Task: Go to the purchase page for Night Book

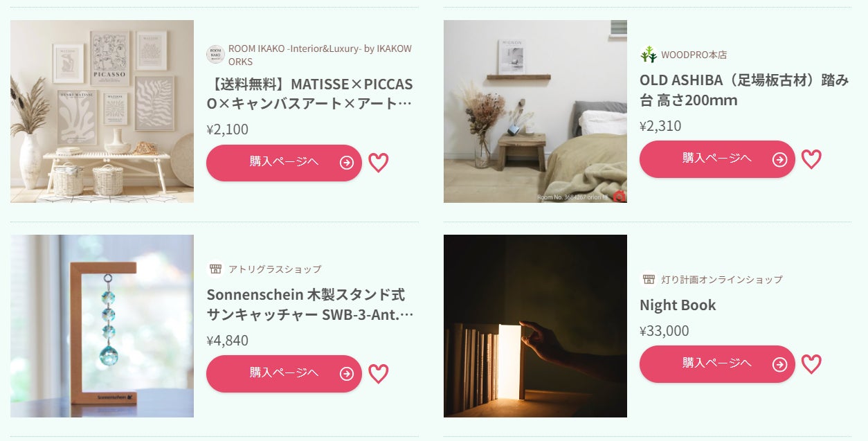Action: [717, 364]
